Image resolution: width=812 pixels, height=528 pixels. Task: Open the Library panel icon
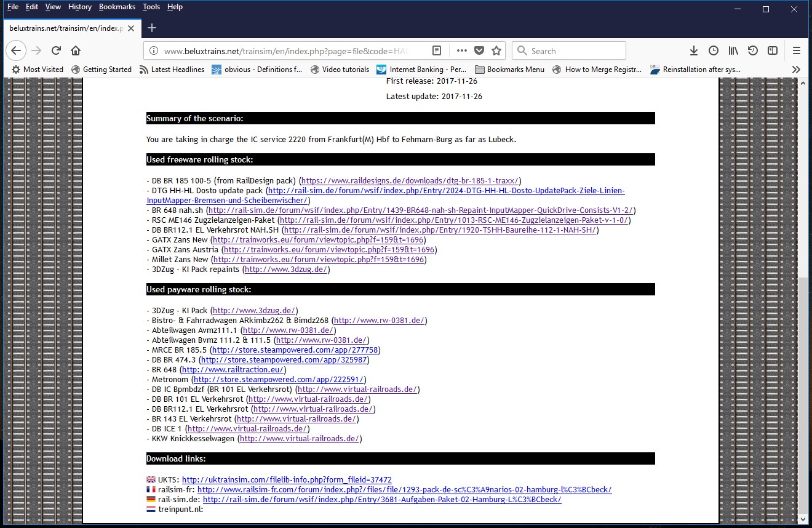(x=733, y=50)
